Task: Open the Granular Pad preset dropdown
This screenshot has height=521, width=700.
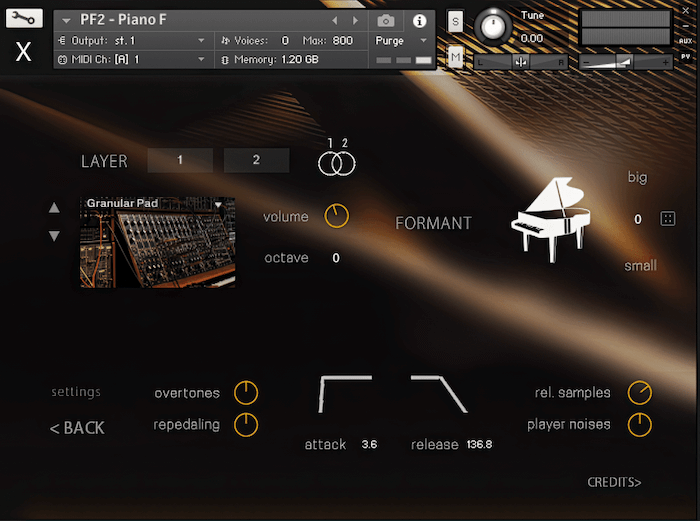Action: [218, 204]
